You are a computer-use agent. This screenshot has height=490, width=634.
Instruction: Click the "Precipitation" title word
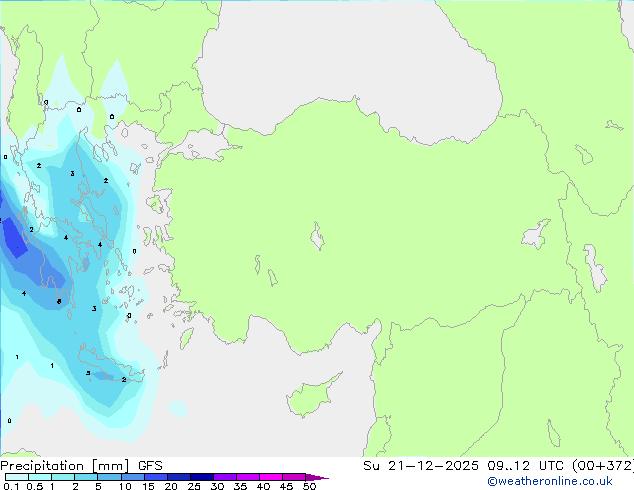42,466
